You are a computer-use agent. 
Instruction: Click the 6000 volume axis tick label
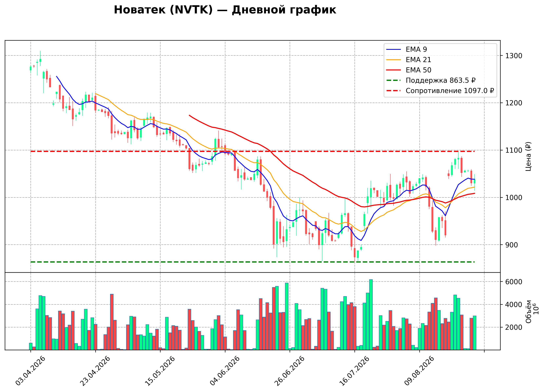tap(514, 282)
